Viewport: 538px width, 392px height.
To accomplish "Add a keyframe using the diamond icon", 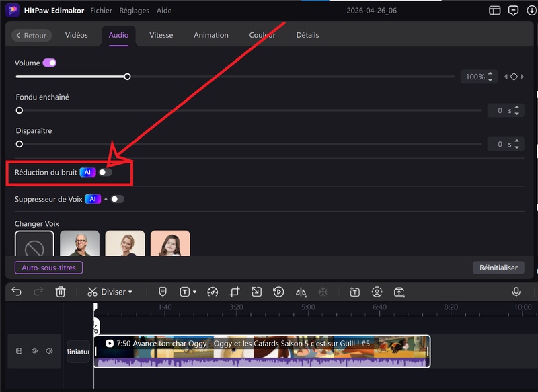I will pyautogui.click(x=514, y=77).
